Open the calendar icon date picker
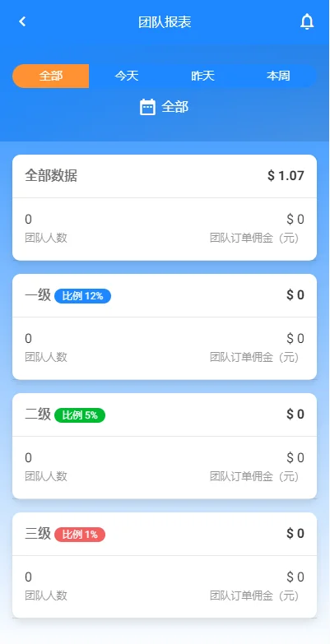The height and width of the screenshot is (644, 330). [147, 107]
